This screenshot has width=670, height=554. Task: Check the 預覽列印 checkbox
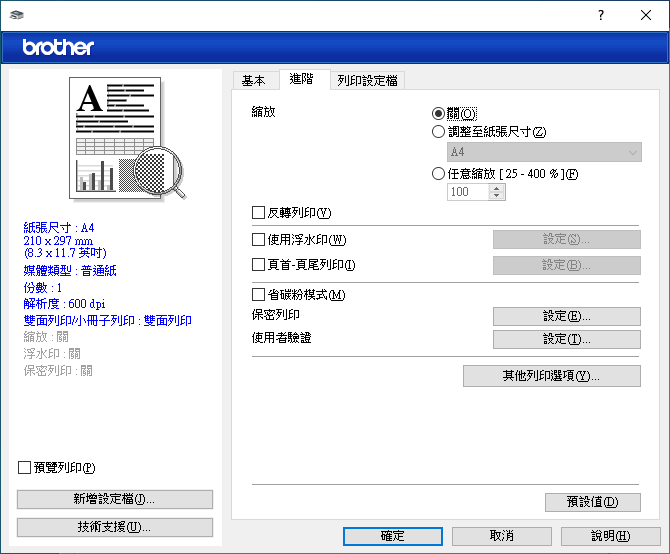(25, 467)
